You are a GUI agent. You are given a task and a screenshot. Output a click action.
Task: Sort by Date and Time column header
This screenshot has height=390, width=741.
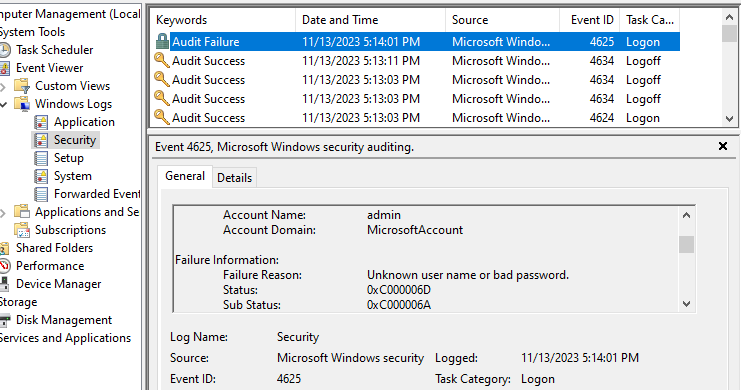pos(370,20)
